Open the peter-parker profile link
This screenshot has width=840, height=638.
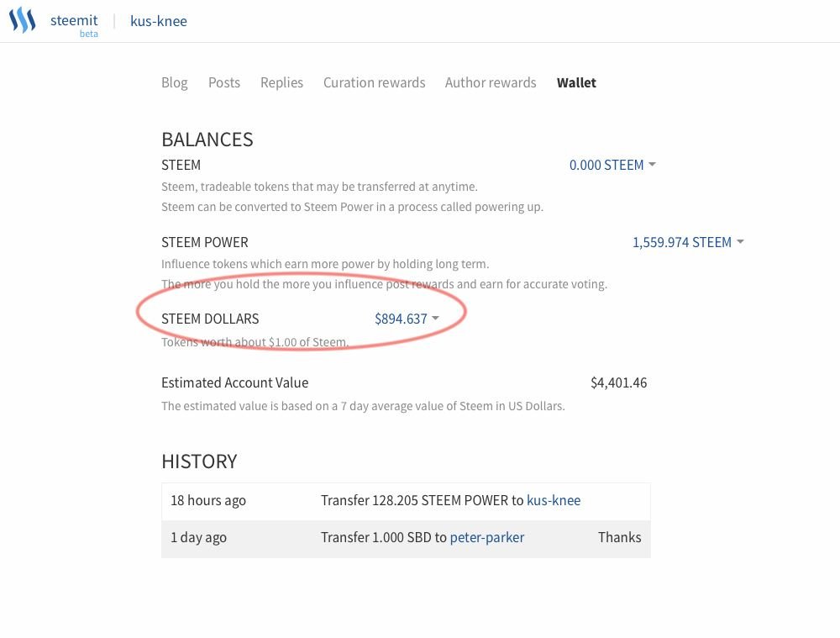point(487,537)
